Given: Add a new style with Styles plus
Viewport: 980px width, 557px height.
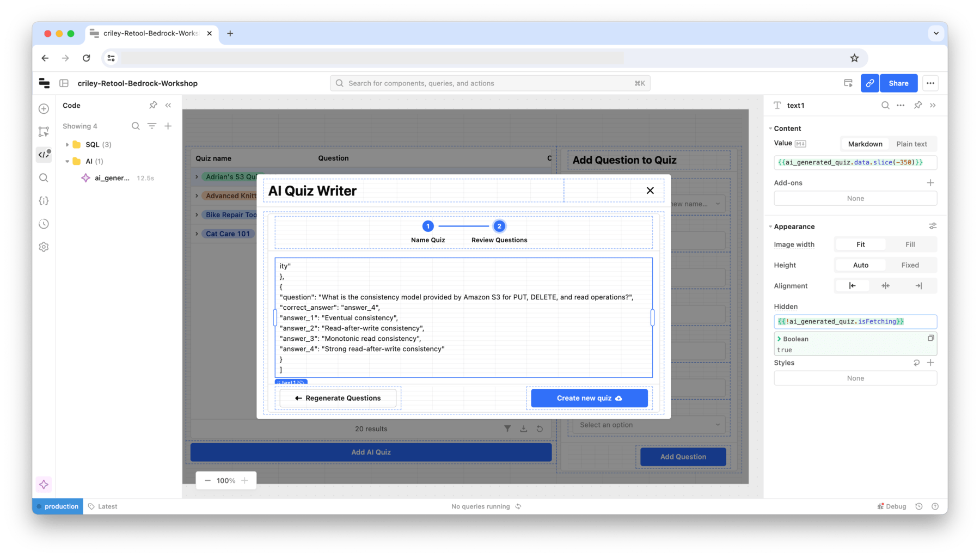Looking at the screenshot, I should pyautogui.click(x=930, y=363).
